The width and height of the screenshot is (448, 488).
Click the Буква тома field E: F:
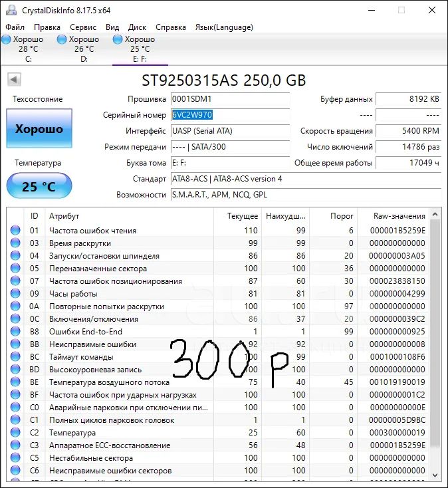pos(230,163)
